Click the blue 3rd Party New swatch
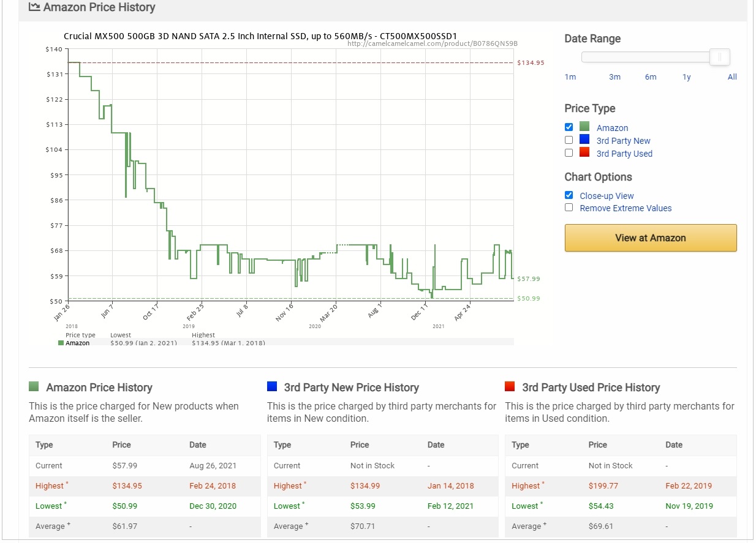Image resolution: width=756 pixels, height=543 pixels. click(584, 140)
